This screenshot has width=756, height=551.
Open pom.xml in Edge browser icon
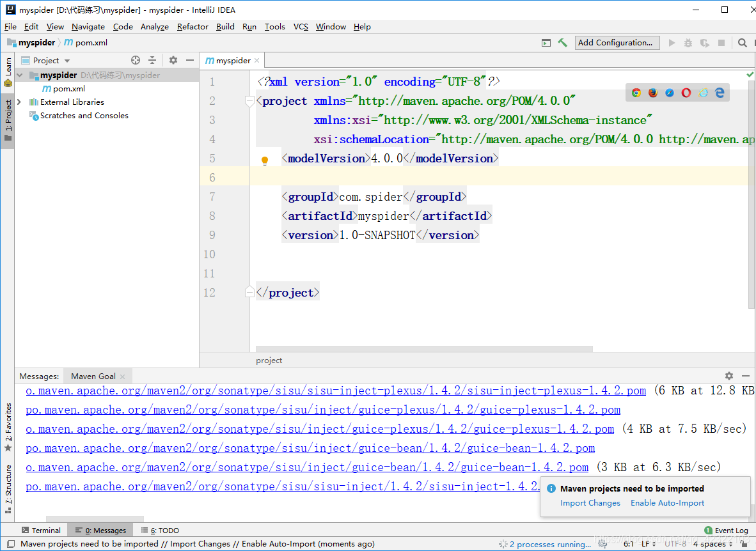(x=720, y=93)
